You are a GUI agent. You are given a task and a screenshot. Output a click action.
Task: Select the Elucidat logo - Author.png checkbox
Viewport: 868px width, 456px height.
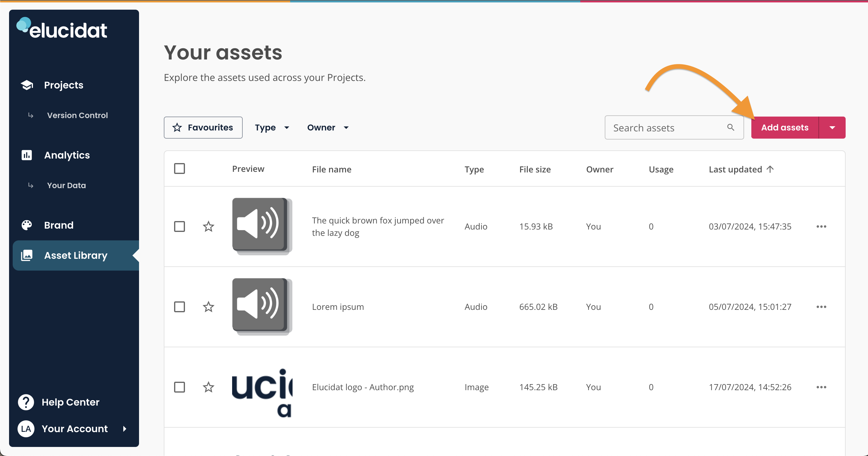(180, 387)
